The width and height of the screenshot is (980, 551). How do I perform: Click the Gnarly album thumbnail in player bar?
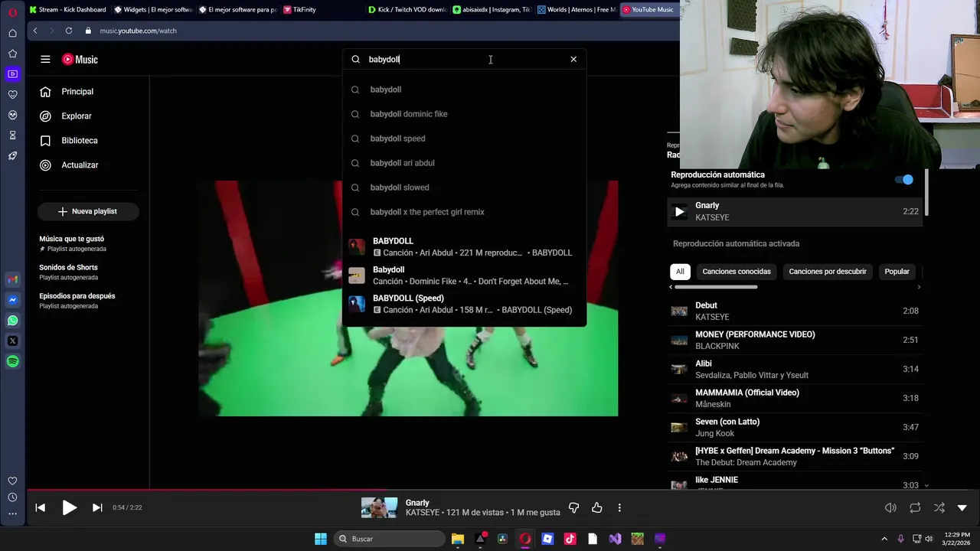point(379,508)
